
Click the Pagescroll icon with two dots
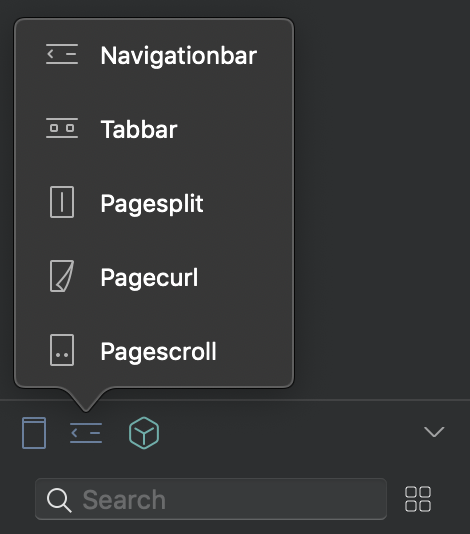coord(62,350)
